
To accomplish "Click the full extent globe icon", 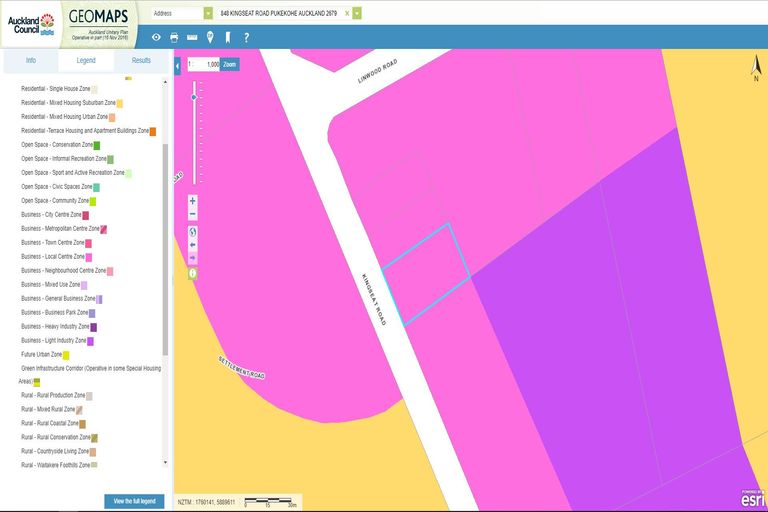I will [x=193, y=232].
